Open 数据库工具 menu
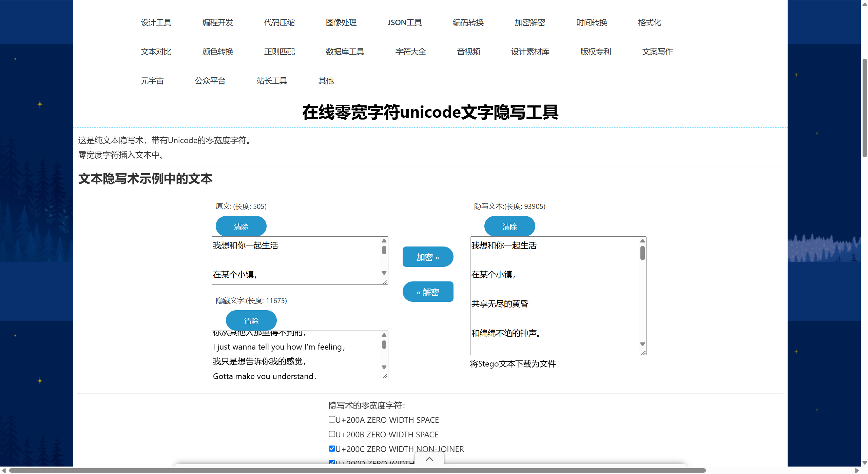 345,52
